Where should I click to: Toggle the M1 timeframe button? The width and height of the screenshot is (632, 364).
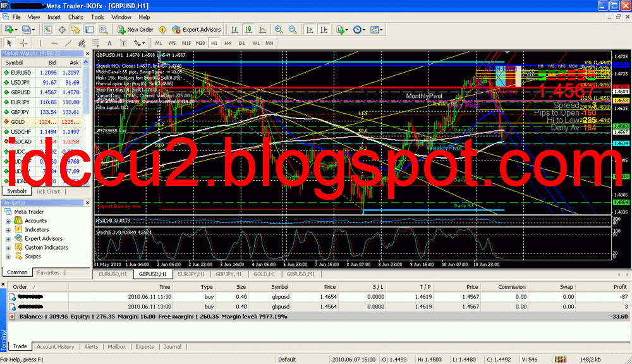[x=159, y=43]
